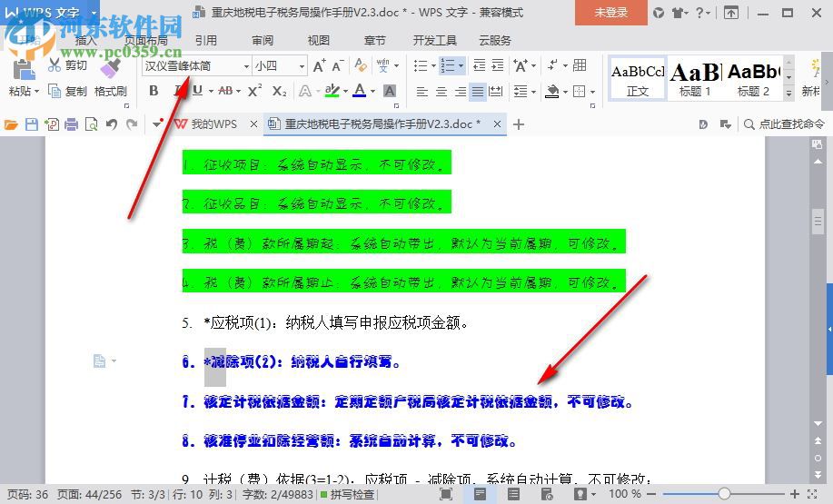Click the zoom in plus button
Viewport: 833px width, 504px height.
(795, 494)
